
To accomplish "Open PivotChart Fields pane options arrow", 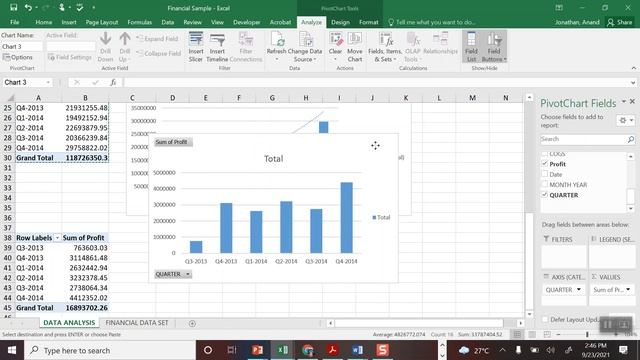I will click(x=624, y=101).
